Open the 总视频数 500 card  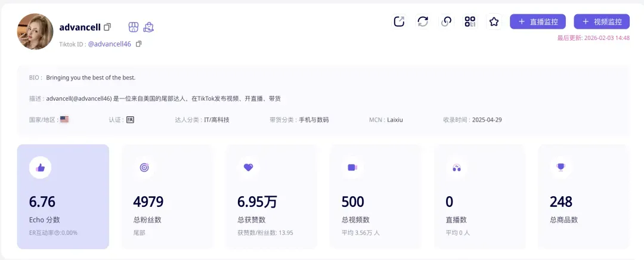(376, 197)
